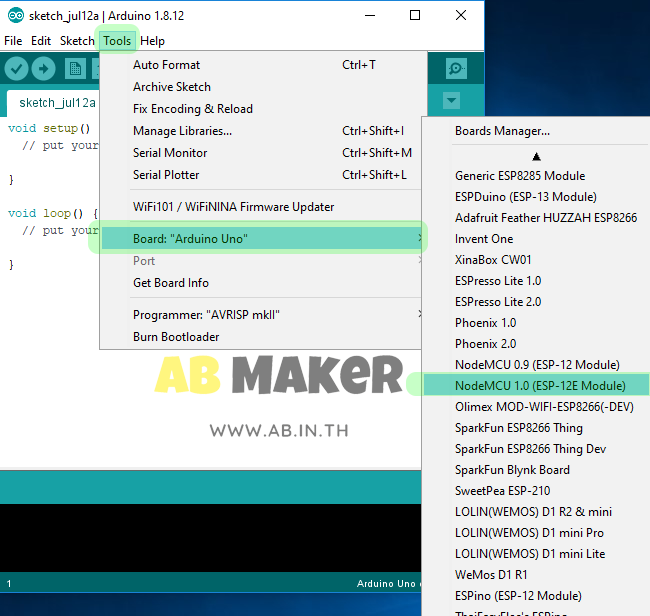Image resolution: width=650 pixels, height=616 pixels.
Task: Open WiFi101 / WiFiNINA Firmware Updater
Action: [262, 206]
